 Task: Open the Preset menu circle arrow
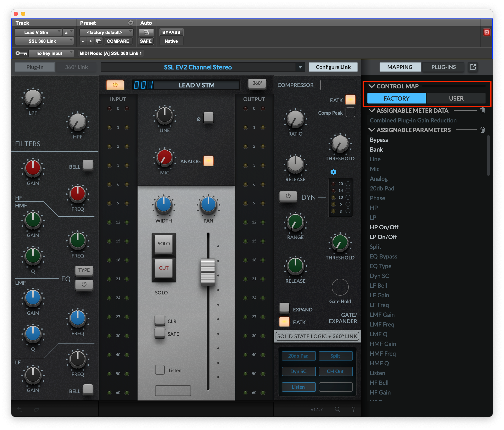coord(131,23)
